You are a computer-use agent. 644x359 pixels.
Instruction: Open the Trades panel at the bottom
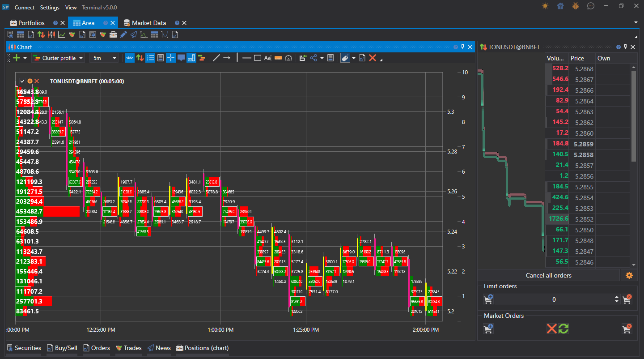coord(128,348)
